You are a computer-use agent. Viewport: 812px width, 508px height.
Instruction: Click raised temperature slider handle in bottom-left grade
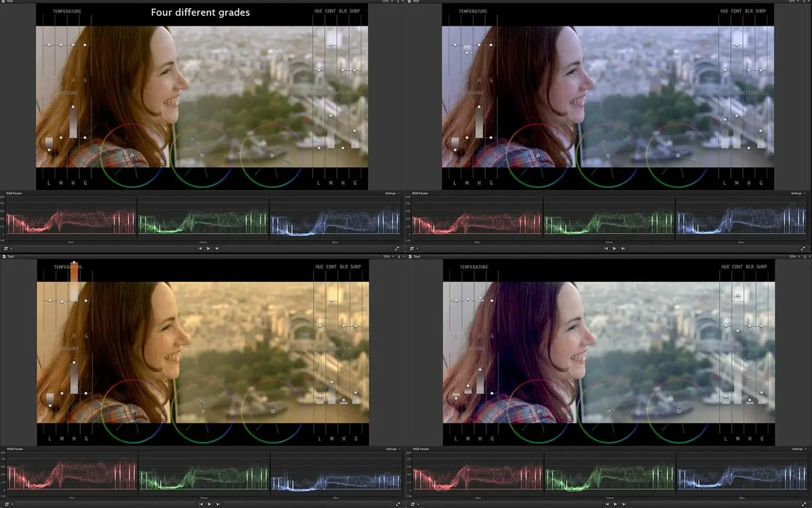point(73,263)
